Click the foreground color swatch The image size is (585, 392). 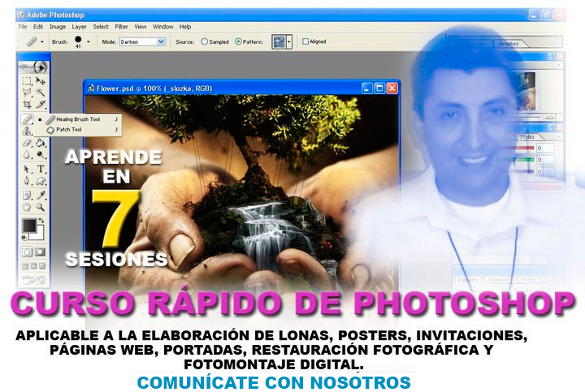[x=29, y=226]
